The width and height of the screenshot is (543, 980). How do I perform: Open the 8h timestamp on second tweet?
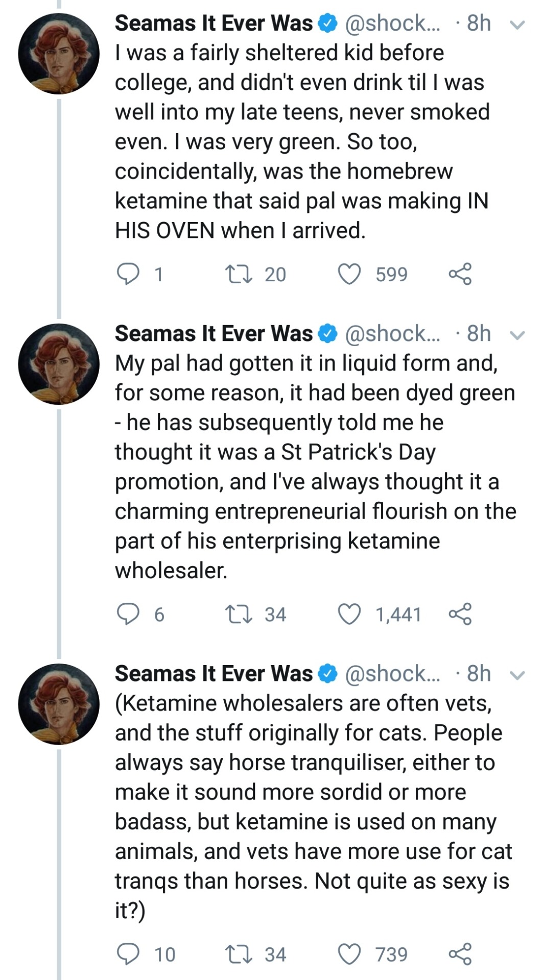click(479, 333)
